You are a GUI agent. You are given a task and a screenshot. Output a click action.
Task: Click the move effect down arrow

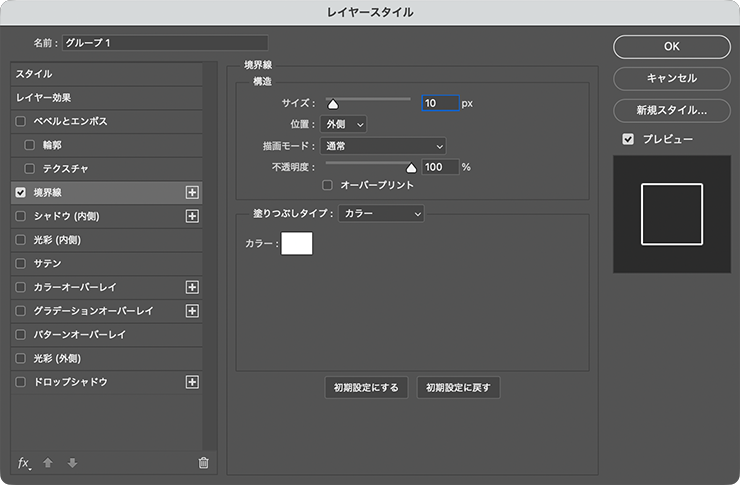(72, 462)
